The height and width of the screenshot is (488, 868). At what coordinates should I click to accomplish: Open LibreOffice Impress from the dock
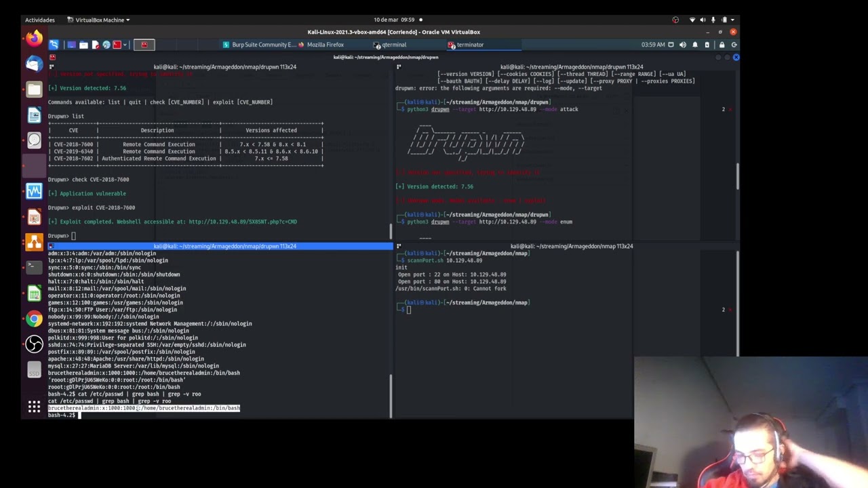(34, 217)
